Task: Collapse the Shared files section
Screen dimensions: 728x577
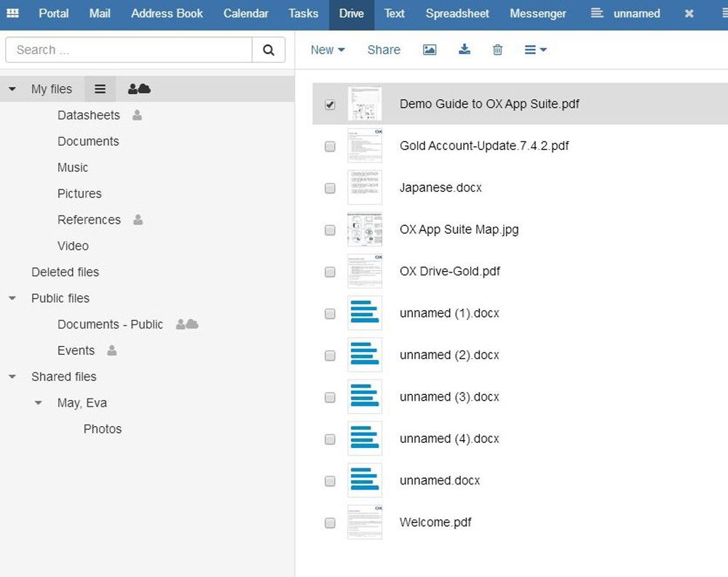Action: 12,377
